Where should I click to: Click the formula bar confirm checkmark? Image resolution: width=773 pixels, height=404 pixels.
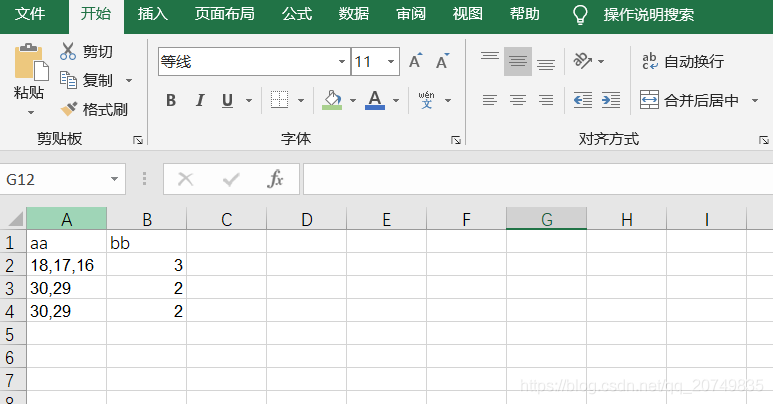(231, 179)
